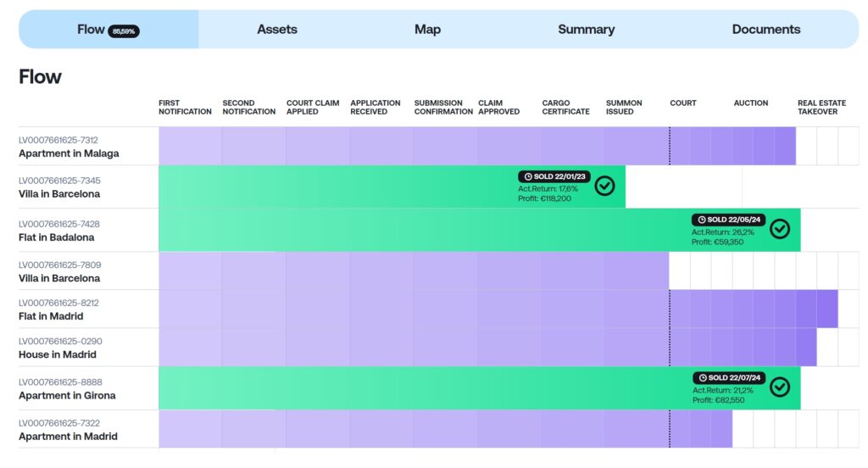Click the 85,59% badge on Flow tab

pos(124,31)
